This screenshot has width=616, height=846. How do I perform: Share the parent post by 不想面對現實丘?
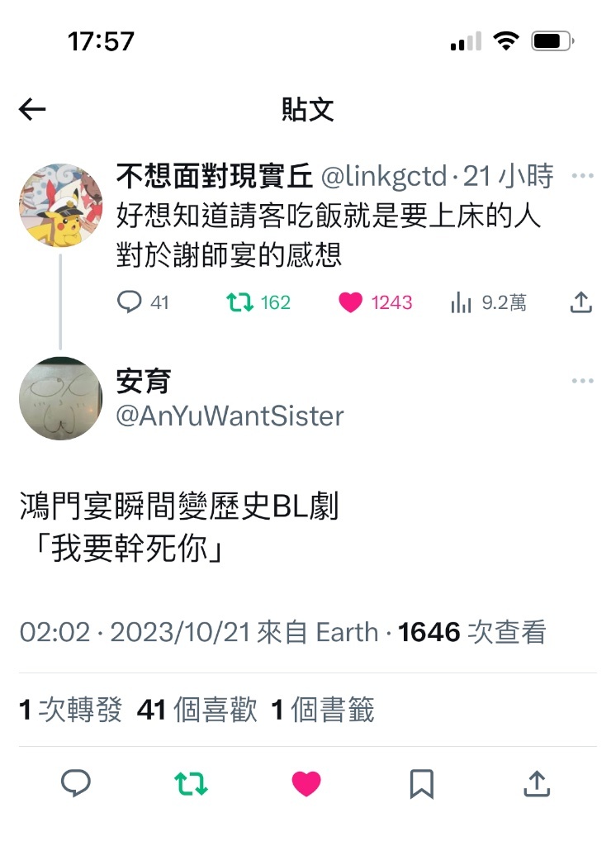(581, 302)
